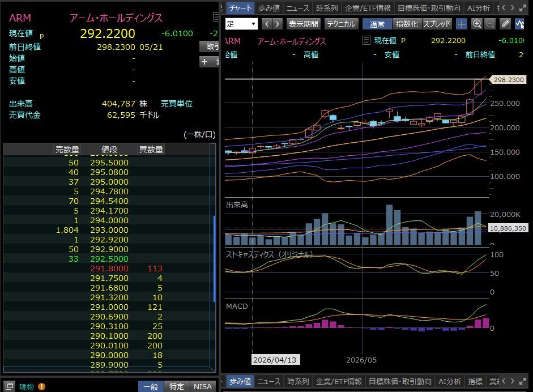Go to previous chart period arrow
Image resolution: width=533 pixels, height=392 pixels.
click(267, 24)
